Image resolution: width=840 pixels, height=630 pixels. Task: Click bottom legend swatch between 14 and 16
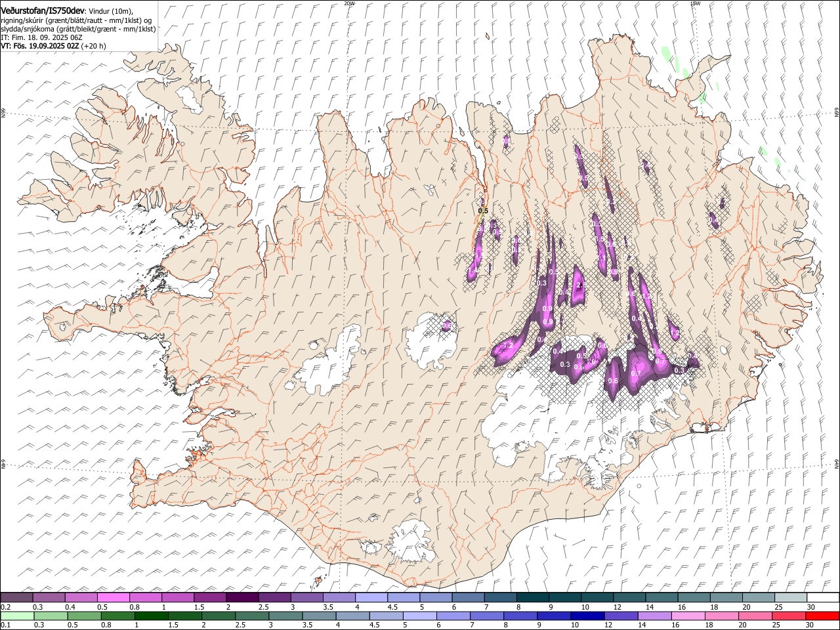coord(654,616)
